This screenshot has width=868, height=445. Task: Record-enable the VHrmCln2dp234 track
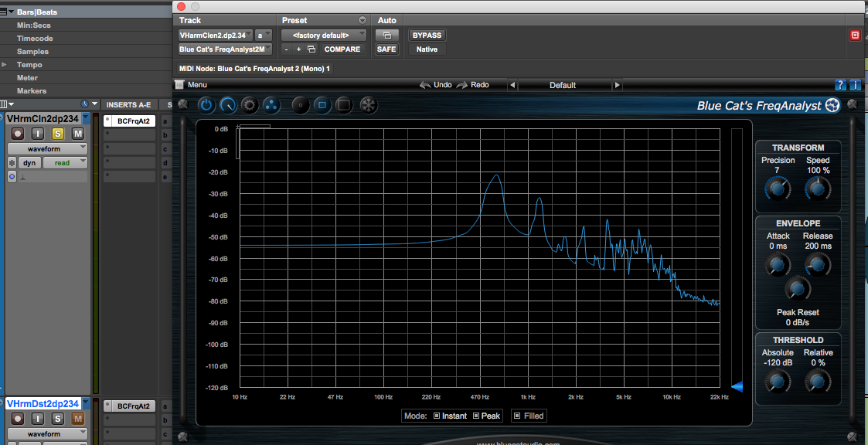(19, 134)
